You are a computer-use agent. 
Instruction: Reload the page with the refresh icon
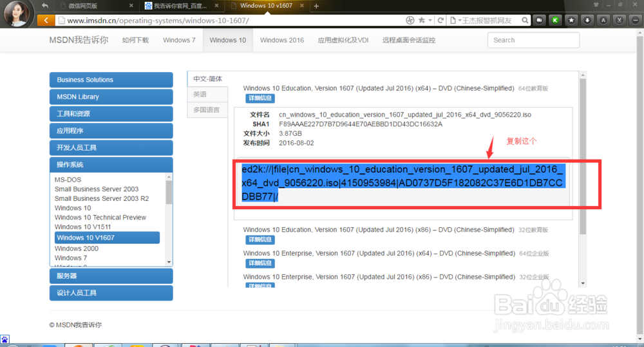[440, 20]
